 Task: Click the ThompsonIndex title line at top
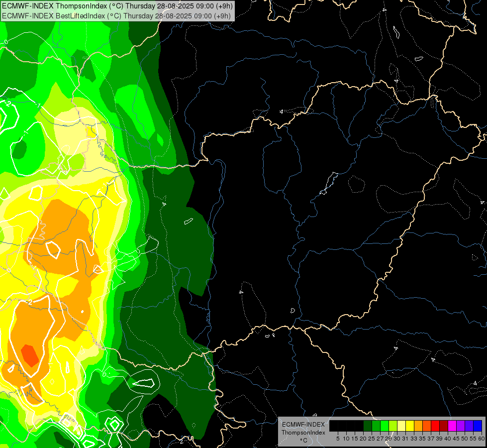(117, 6)
